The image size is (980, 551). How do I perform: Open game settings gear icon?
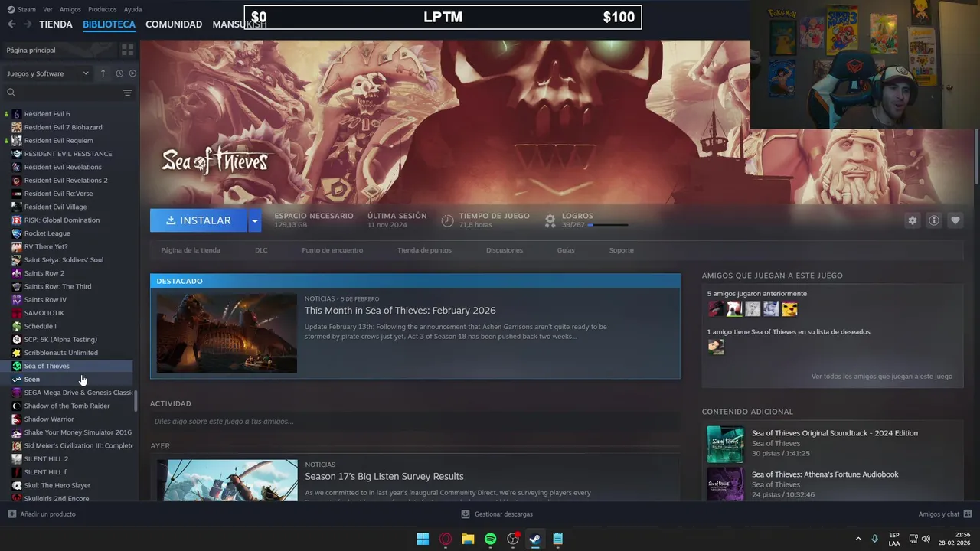(x=912, y=220)
